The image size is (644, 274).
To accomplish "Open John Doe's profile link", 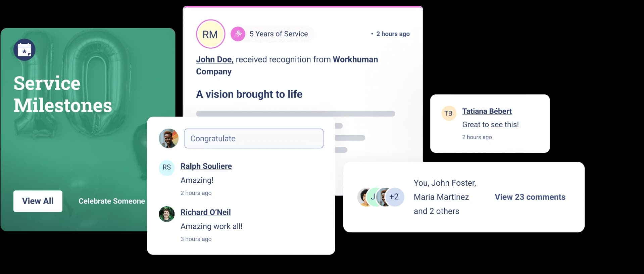I will [214, 59].
